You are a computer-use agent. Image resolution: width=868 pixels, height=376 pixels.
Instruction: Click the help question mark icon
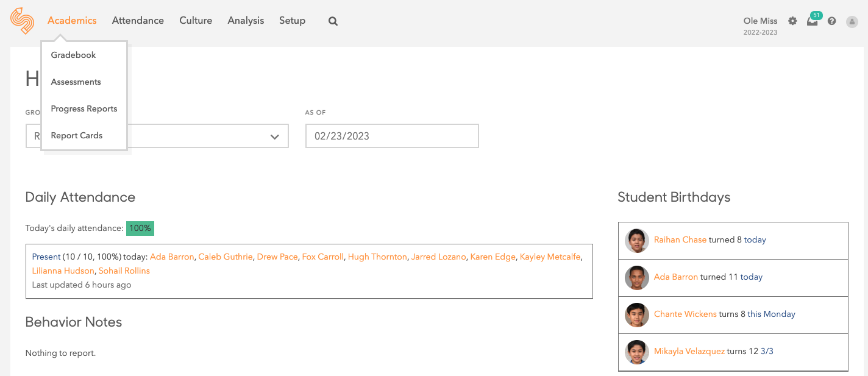tap(831, 21)
